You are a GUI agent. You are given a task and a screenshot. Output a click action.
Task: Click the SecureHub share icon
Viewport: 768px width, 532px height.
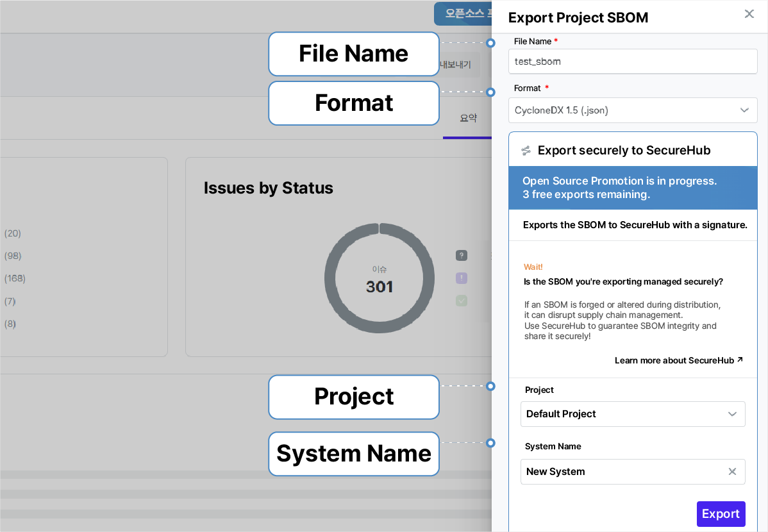pyautogui.click(x=526, y=151)
